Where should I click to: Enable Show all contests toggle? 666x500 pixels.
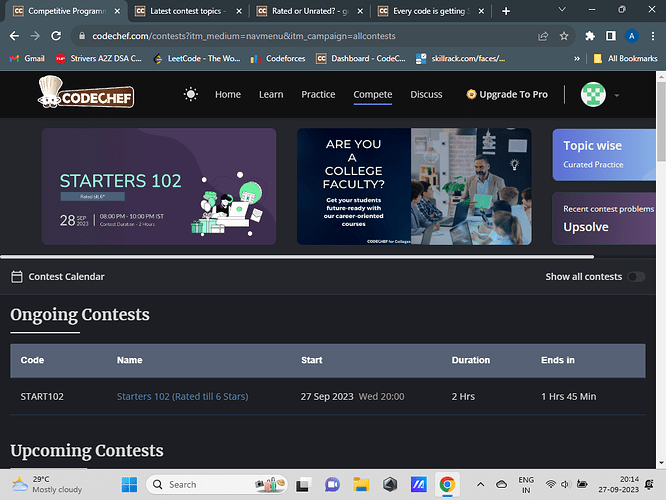pos(636,277)
